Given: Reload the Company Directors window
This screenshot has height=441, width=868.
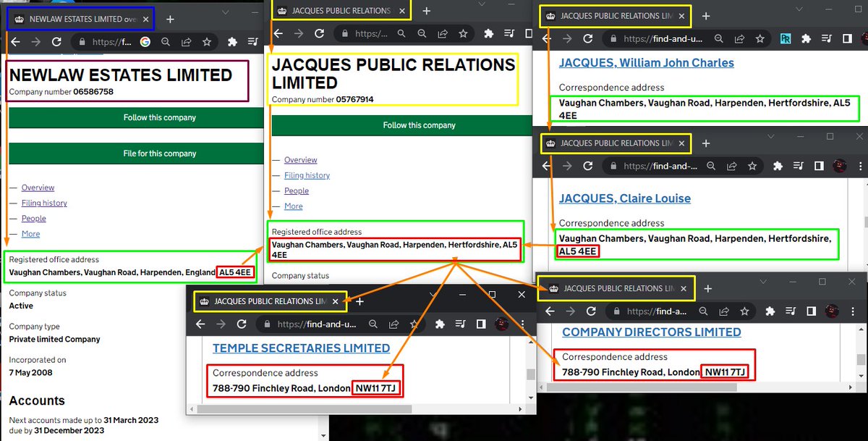Looking at the screenshot, I should (x=592, y=311).
